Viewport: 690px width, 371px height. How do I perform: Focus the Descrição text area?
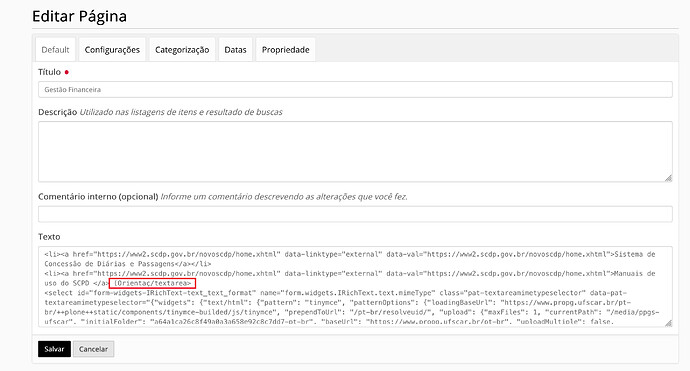[x=355, y=151]
